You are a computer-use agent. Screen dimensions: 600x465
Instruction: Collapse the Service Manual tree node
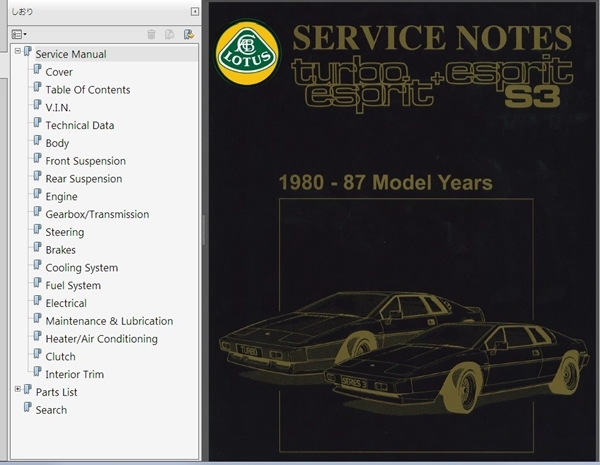coord(18,51)
